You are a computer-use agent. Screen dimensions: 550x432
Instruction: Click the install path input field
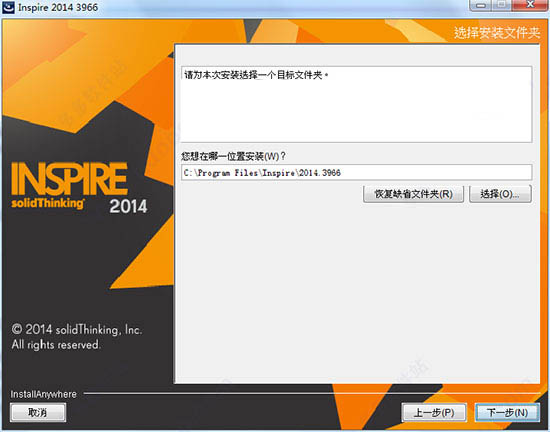tap(356, 173)
